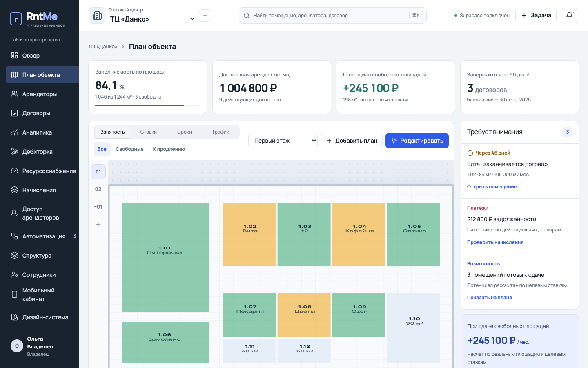Viewport: 588px width, 368px height.
Task: Open the Первый этаж floor dropdown
Action: tap(283, 141)
